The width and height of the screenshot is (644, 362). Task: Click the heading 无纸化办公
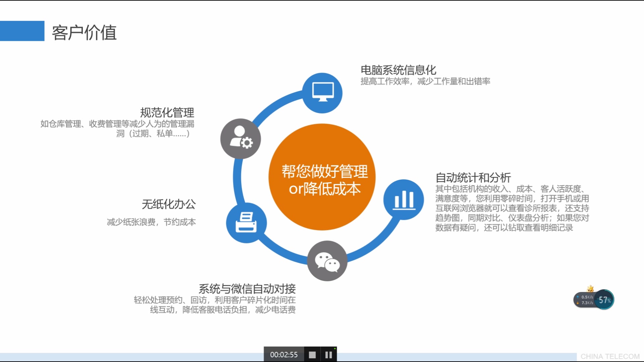pyautogui.click(x=169, y=204)
